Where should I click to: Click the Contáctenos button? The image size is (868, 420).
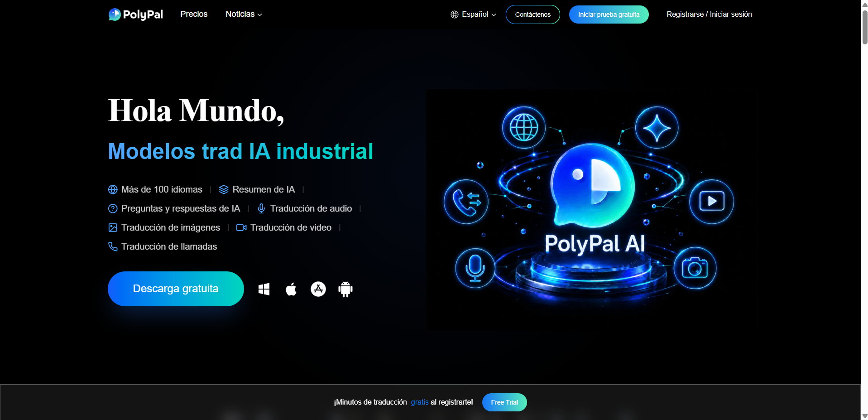tap(532, 14)
